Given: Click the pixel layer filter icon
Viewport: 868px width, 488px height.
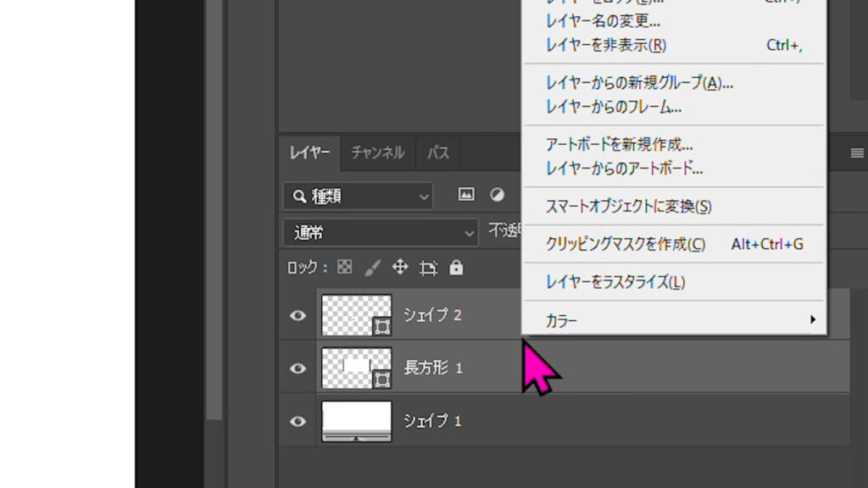Looking at the screenshot, I should pos(466,195).
